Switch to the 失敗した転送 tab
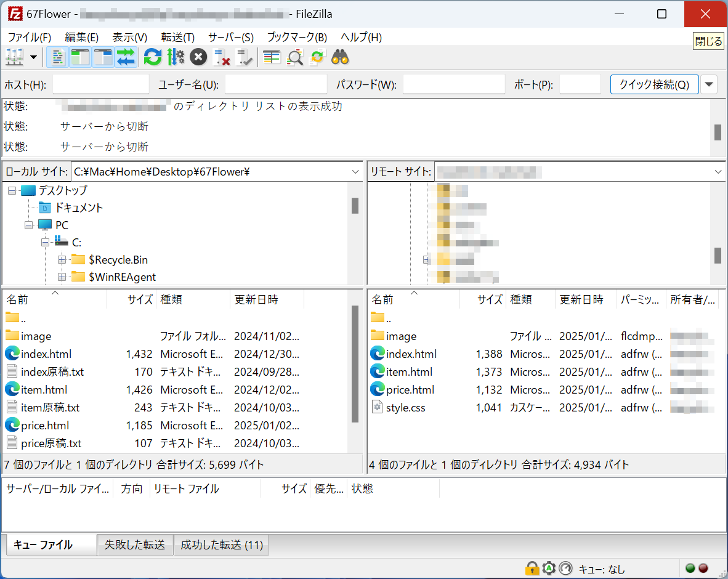The height and width of the screenshot is (579, 728). [135, 545]
